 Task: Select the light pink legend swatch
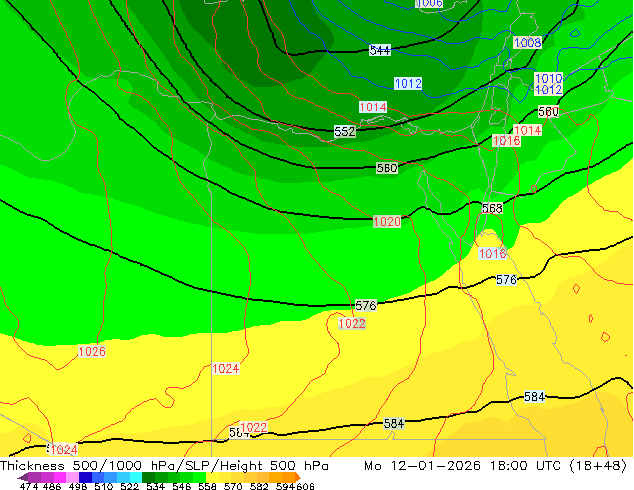pyautogui.click(x=72, y=477)
